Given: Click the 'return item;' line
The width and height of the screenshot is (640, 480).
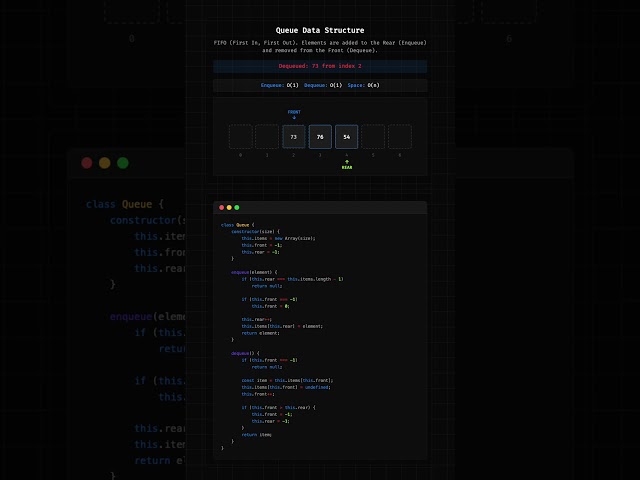Looking at the screenshot, I should point(256,435).
